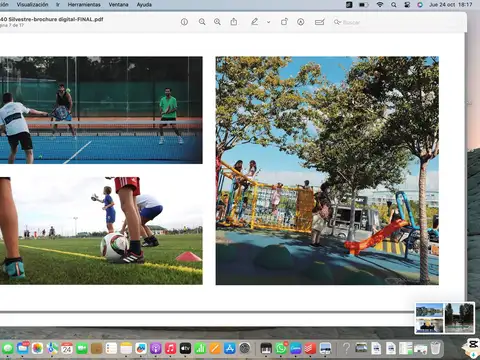Click the question mark icon in Dock
480x360 pixels.
(x=346, y=349)
